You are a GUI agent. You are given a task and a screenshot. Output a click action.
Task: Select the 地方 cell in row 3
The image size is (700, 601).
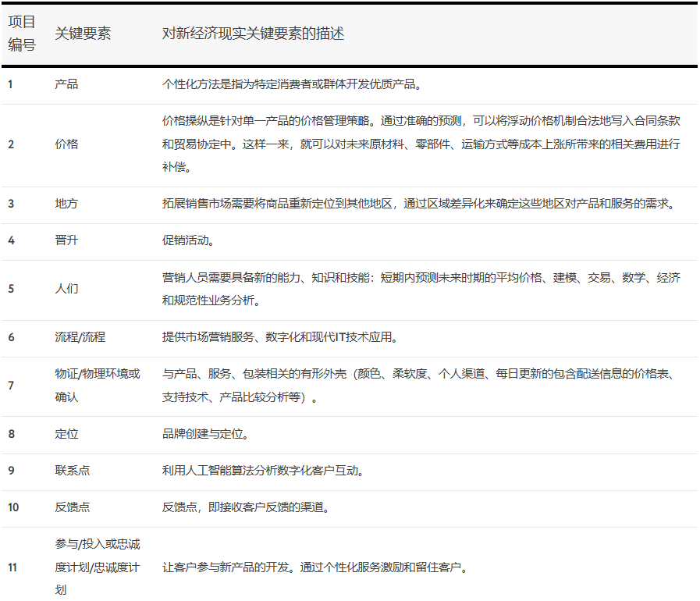[66, 204]
